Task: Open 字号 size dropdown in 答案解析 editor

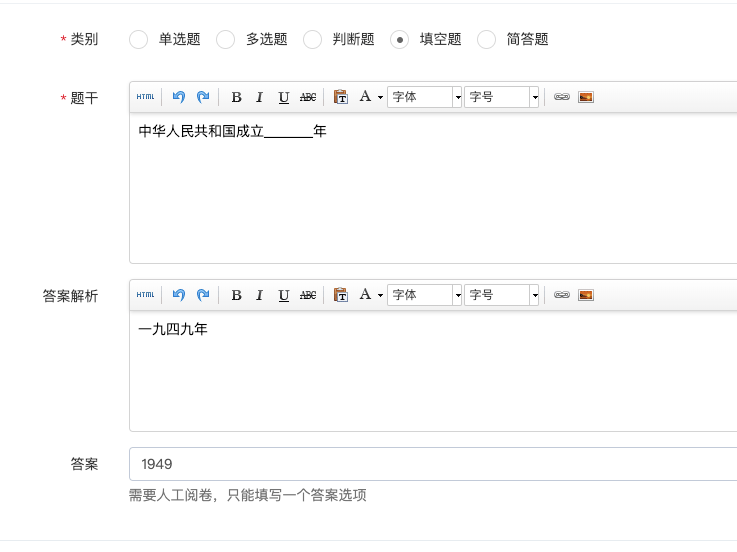Action: click(501, 295)
